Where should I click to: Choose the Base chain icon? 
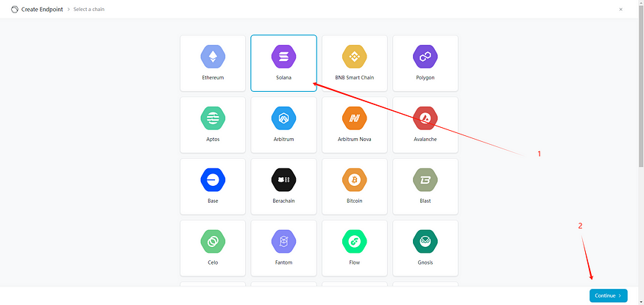click(213, 180)
